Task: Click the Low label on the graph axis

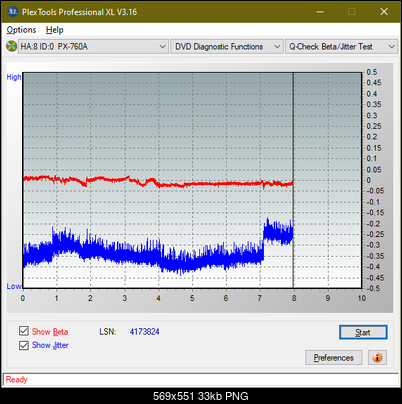Action: (14, 286)
